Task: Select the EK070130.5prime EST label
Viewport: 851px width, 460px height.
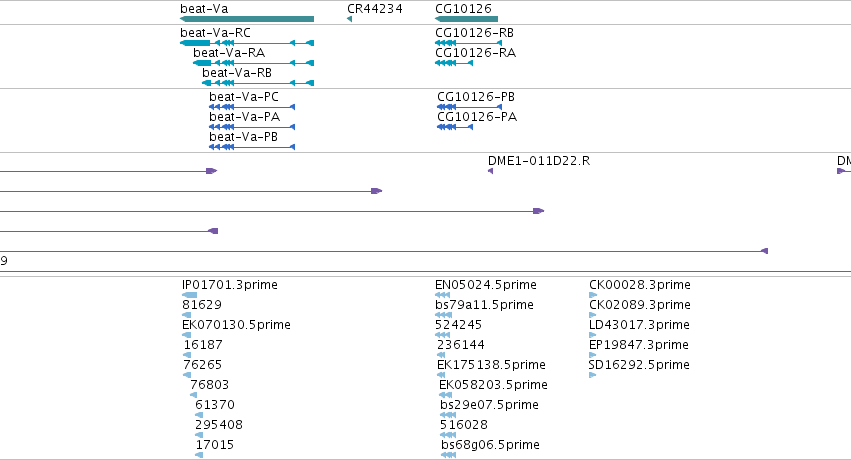Action: [x=236, y=325]
